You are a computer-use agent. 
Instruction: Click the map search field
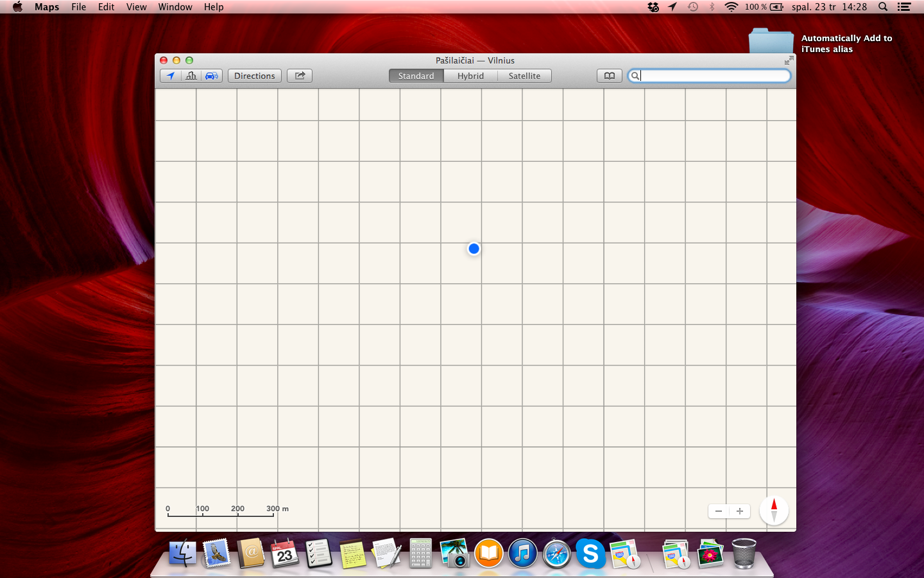point(709,76)
